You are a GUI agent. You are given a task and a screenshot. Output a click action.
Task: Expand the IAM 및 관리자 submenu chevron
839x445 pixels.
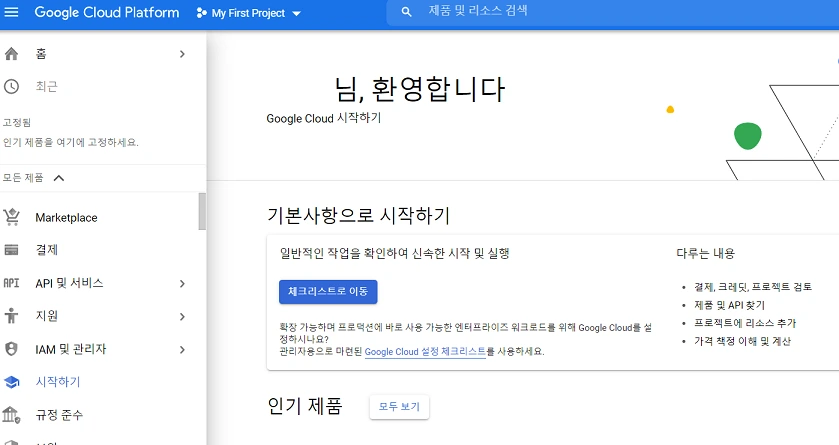point(182,350)
